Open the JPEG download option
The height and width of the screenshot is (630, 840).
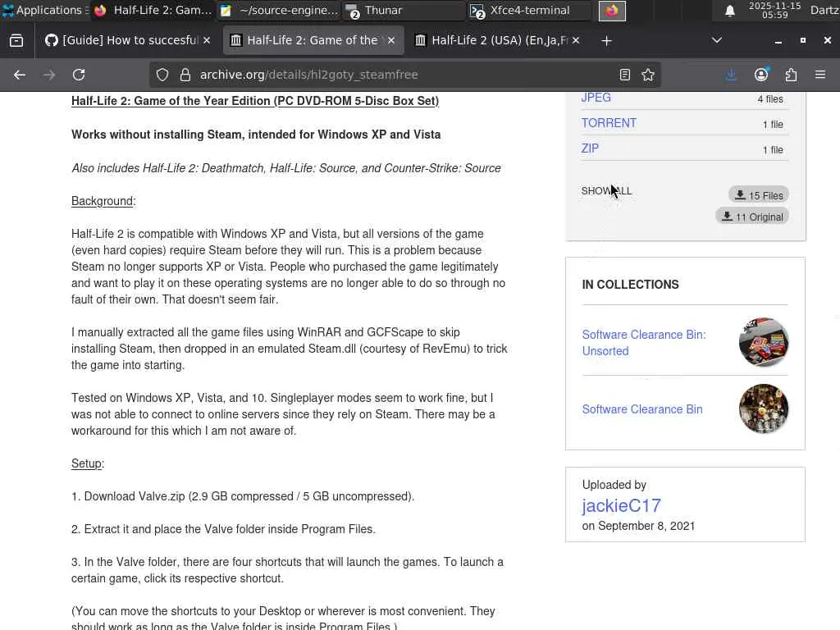596,98
